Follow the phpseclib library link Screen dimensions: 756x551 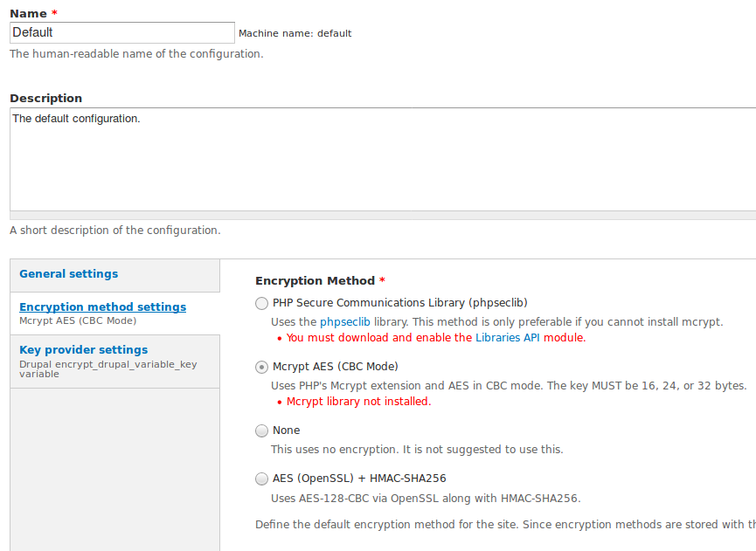[344, 321]
